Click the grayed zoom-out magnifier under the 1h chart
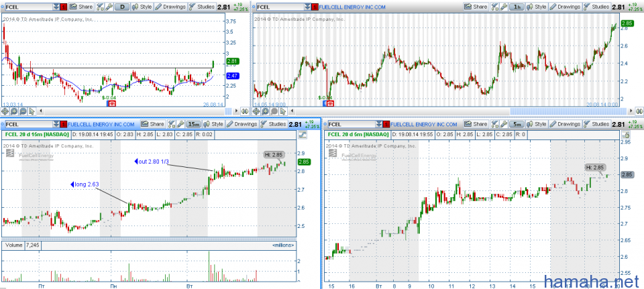This screenshot has width=644, height=289. pyautogui.click(x=274, y=111)
